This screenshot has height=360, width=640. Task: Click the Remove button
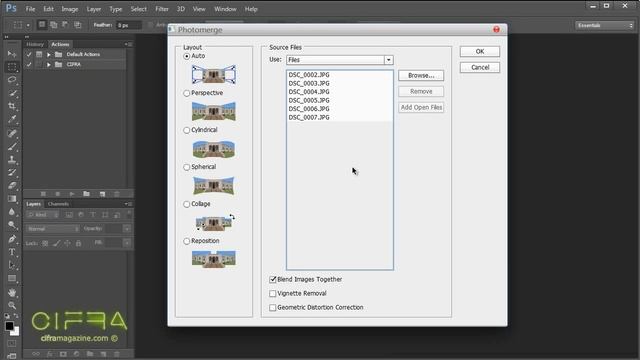tap(421, 91)
